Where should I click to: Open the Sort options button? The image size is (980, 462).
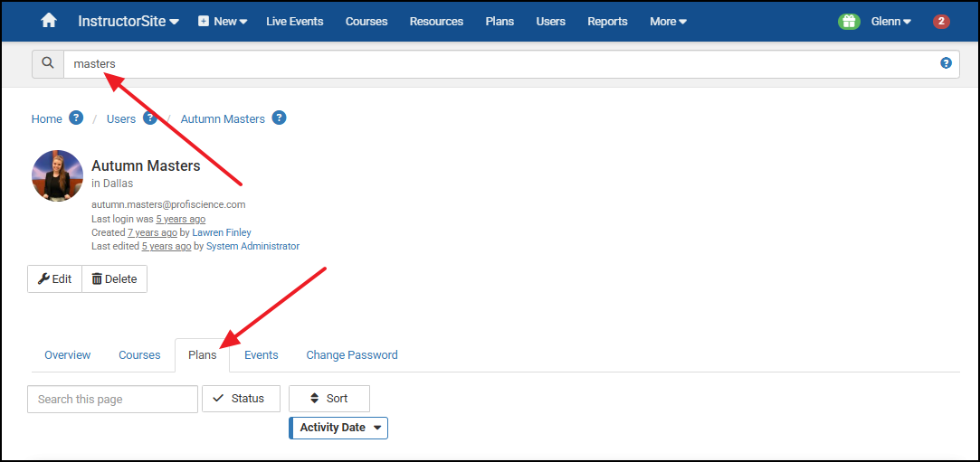click(329, 399)
